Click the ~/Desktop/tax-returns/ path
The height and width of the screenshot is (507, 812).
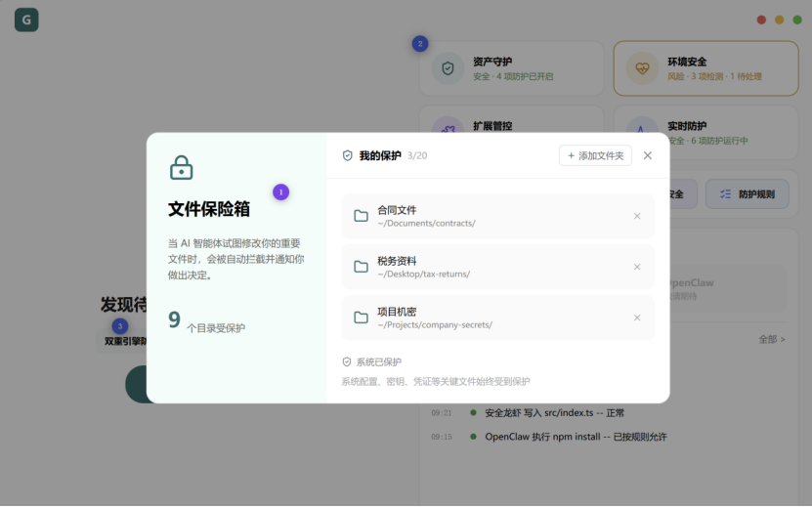point(424,274)
